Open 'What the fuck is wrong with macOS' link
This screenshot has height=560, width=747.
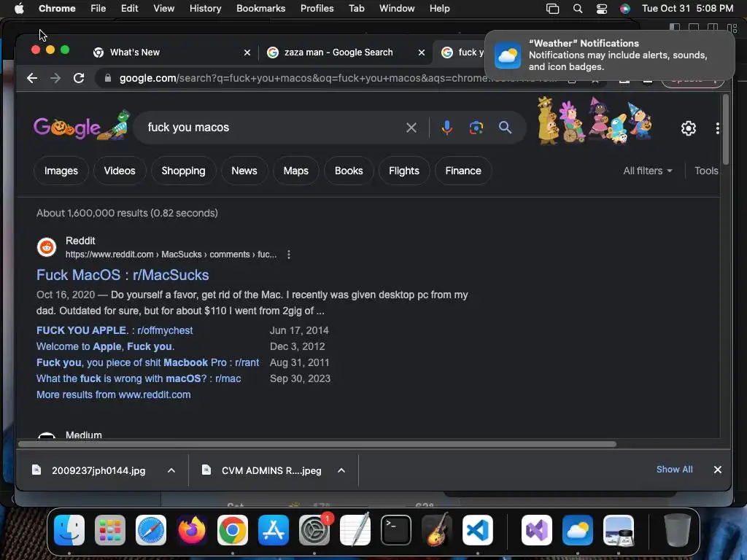coord(139,378)
